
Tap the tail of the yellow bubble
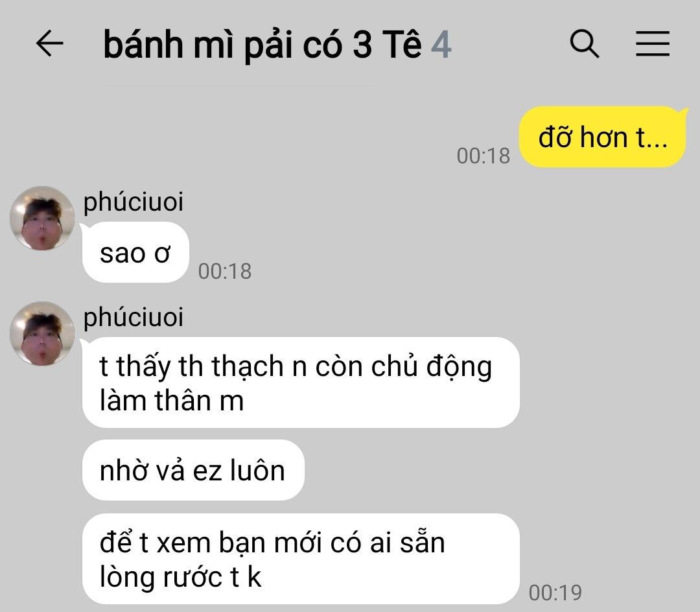(x=683, y=112)
